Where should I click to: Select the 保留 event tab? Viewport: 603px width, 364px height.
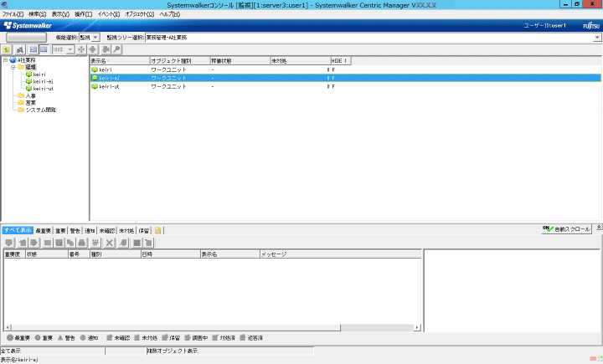point(144,231)
